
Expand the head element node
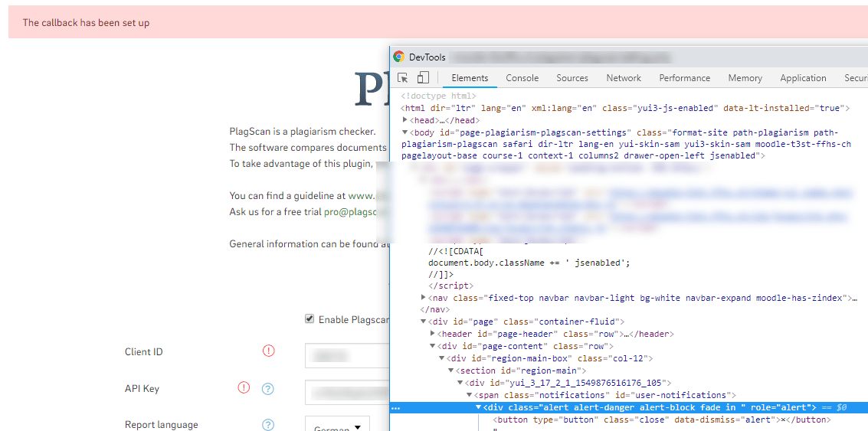point(405,120)
